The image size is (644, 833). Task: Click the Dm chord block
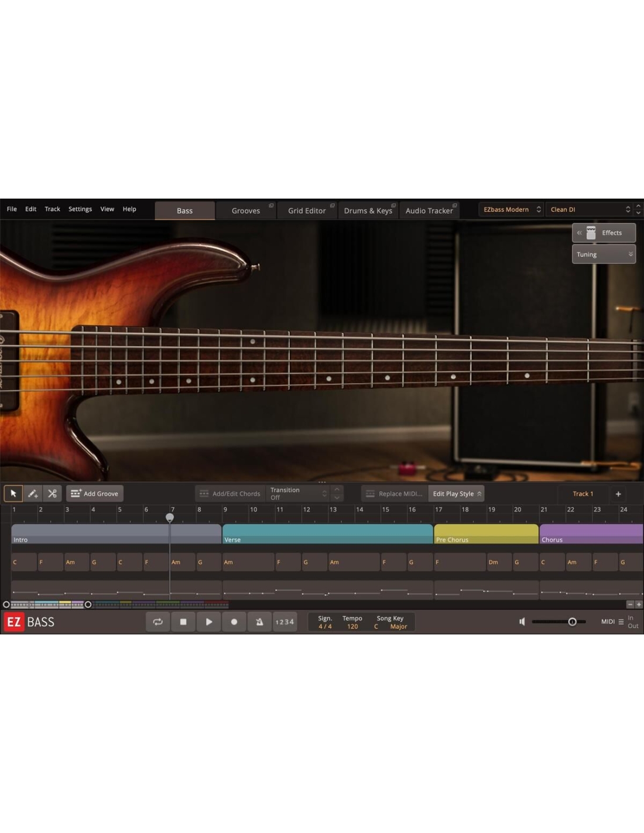point(499,562)
